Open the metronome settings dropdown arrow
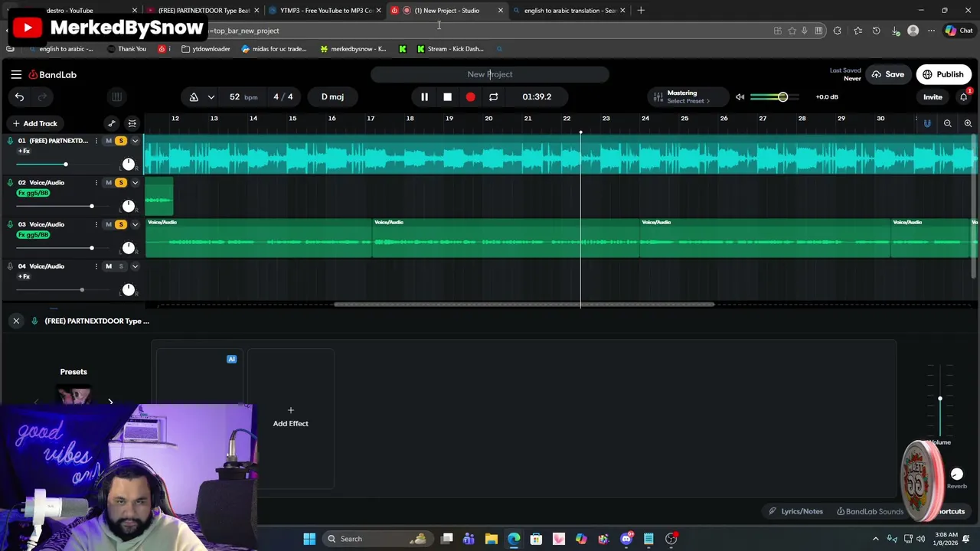 click(211, 96)
